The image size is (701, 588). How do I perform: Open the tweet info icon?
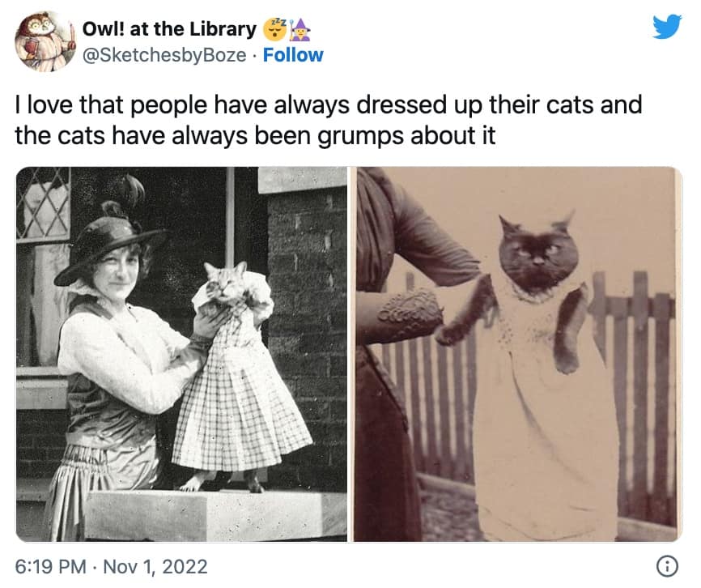(666, 567)
